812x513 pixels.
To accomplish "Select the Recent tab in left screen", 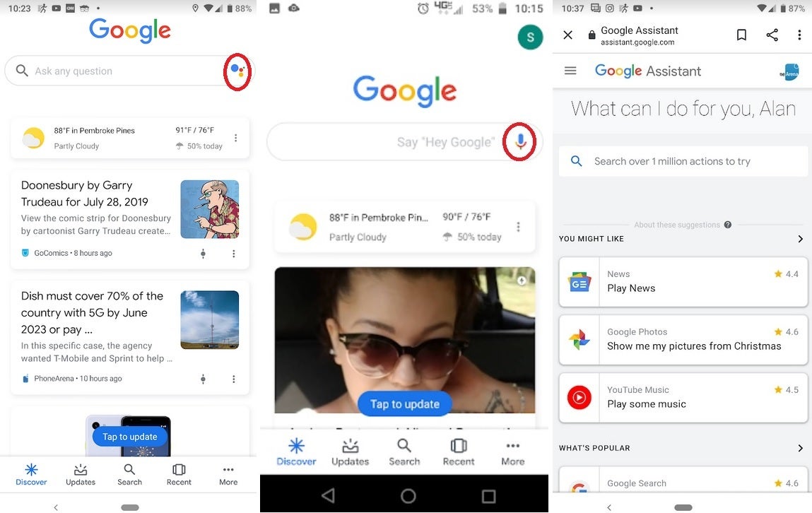I will (179, 475).
